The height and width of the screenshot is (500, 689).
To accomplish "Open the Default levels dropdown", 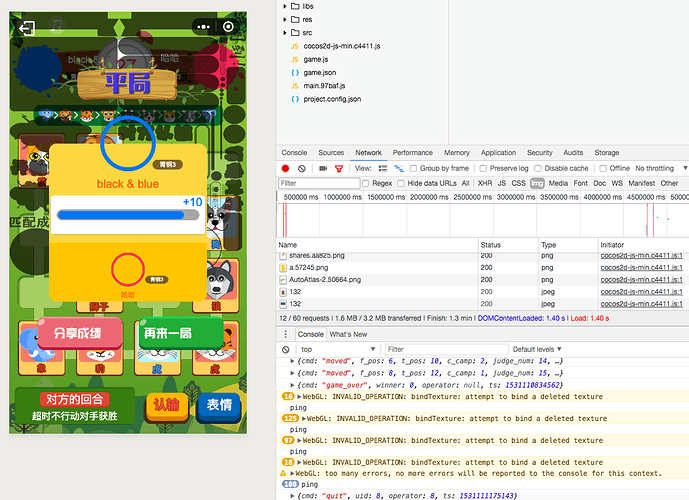I will [x=537, y=349].
